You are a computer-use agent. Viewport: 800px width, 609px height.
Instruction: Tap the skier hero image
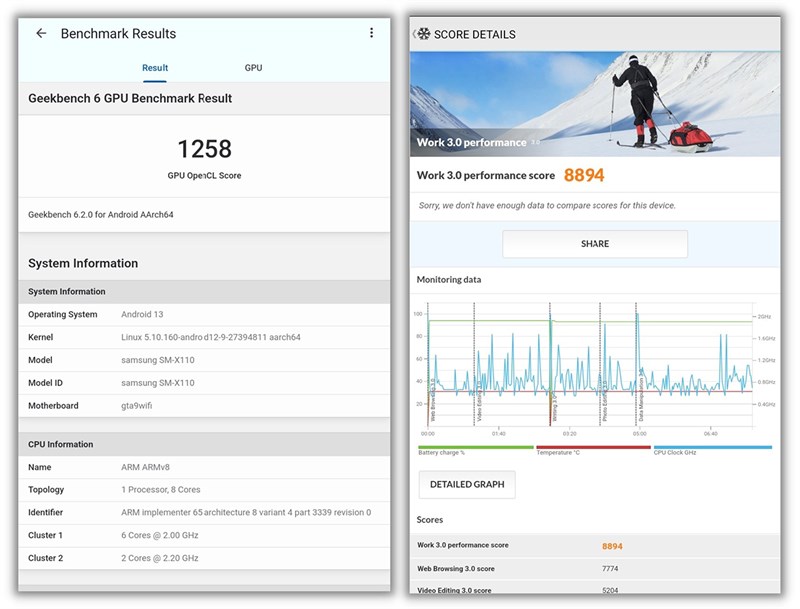pos(595,105)
